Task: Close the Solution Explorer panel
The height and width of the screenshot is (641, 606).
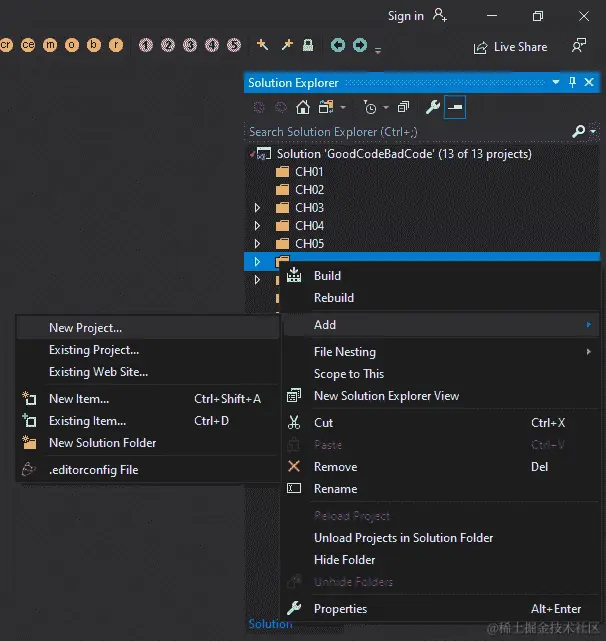Action: pyautogui.click(x=589, y=82)
